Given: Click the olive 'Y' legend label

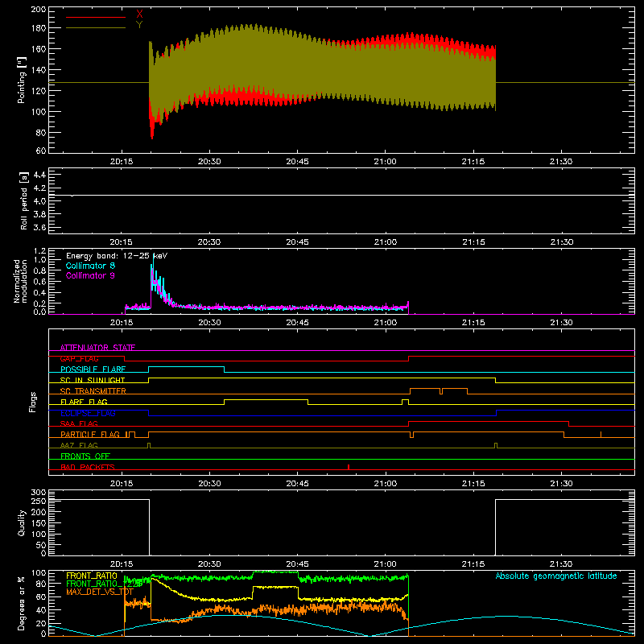Looking at the screenshot, I should (x=139, y=25).
